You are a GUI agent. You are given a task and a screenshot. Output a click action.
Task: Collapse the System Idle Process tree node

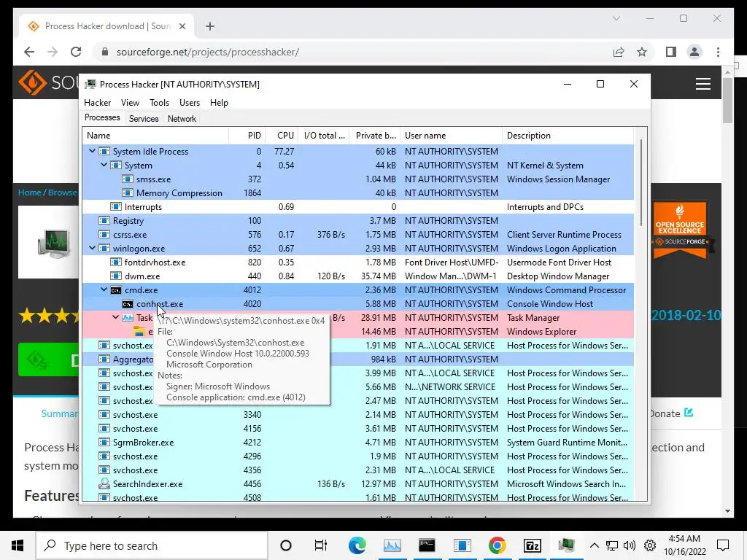point(92,151)
